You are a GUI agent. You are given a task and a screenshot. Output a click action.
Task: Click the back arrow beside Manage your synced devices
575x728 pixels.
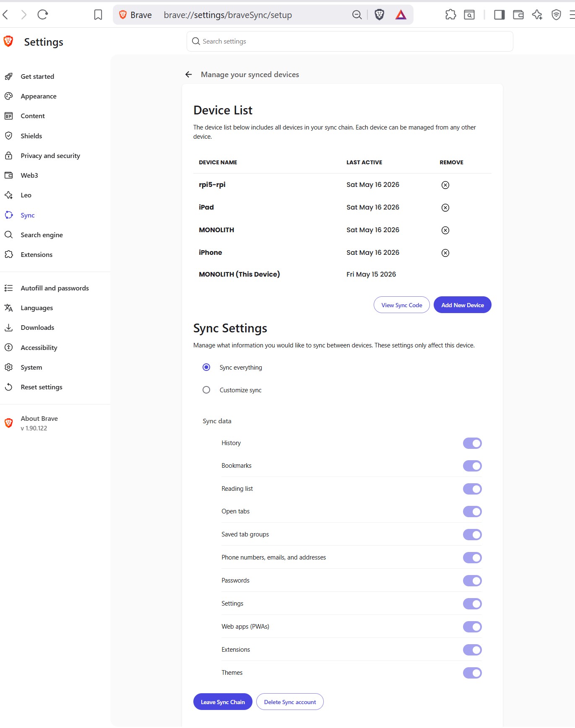189,75
